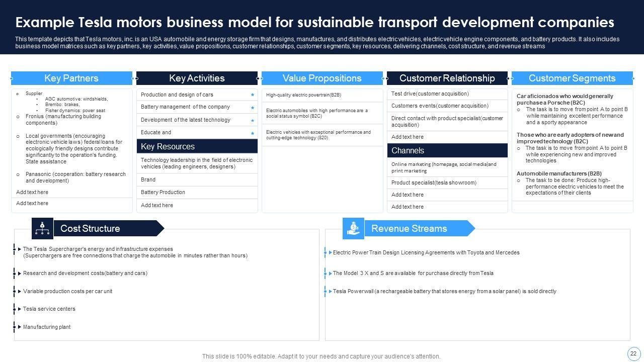Image resolution: width=644 pixels, height=362 pixels.
Task: Click 'Research and development costs' cost item
Action: coord(85,274)
